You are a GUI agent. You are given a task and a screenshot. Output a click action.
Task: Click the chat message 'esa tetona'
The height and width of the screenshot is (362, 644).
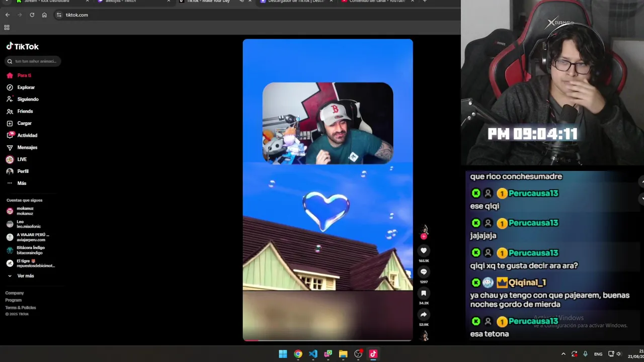pos(490,334)
